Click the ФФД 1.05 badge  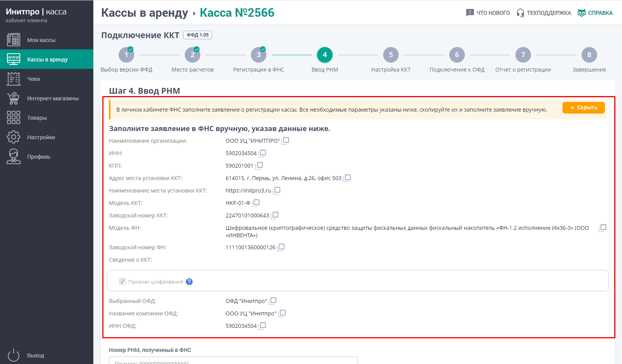[198, 35]
